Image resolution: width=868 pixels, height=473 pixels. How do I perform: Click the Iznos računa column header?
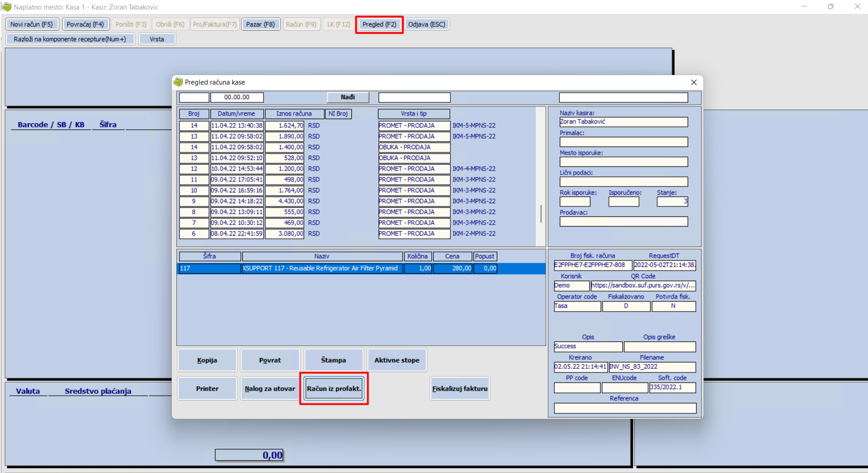(294, 114)
